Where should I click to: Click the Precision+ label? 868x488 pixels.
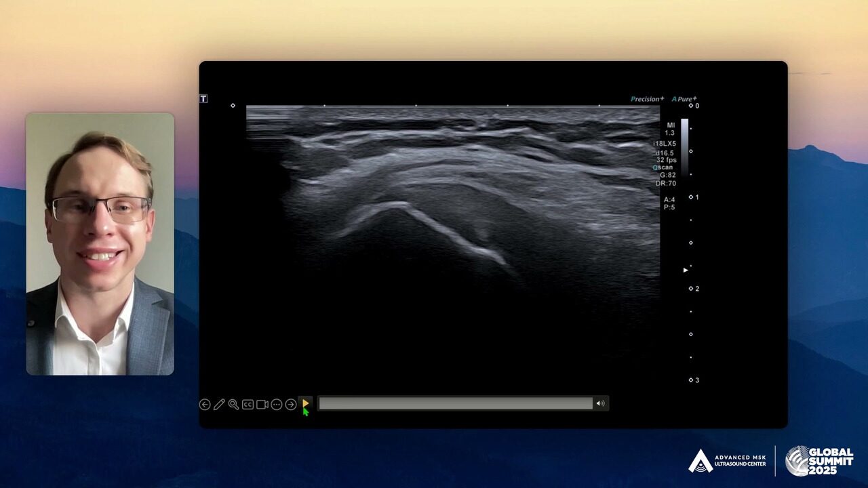648,99
